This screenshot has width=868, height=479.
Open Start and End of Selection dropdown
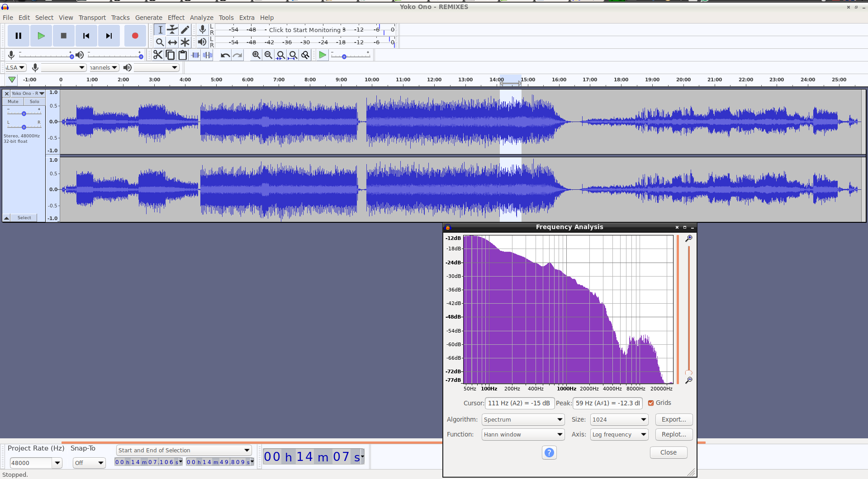tap(184, 450)
